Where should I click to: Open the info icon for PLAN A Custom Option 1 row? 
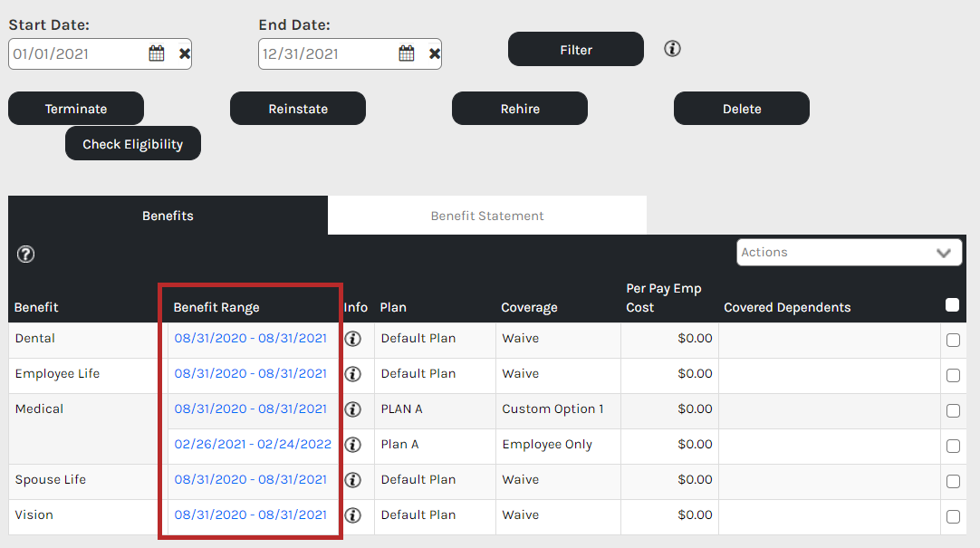[x=353, y=409]
